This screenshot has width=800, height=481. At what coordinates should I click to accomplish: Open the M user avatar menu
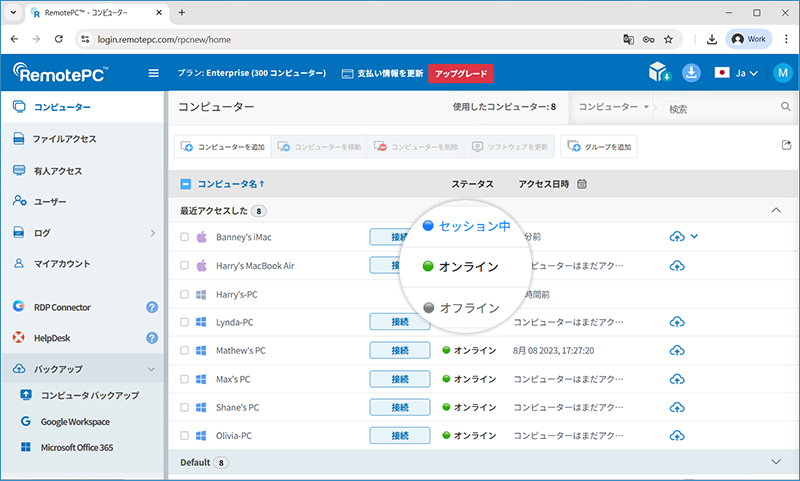point(783,73)
